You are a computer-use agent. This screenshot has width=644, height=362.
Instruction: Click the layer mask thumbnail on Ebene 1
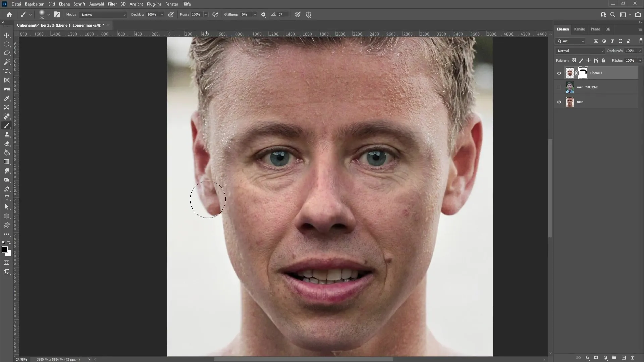583,72
